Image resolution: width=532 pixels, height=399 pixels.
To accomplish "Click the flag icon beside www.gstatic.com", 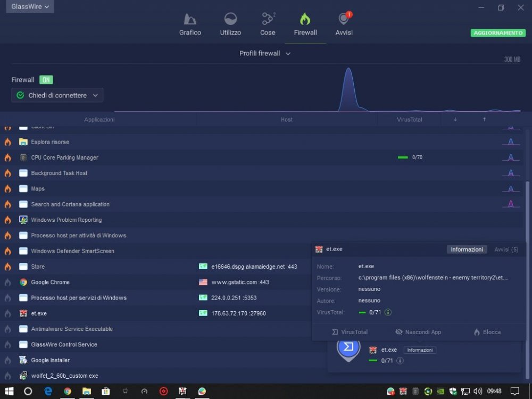I will click(203, 282).
